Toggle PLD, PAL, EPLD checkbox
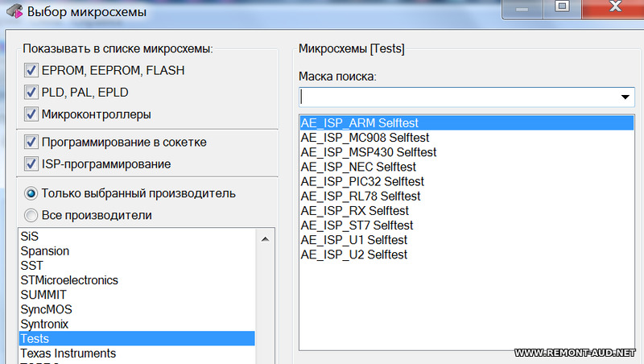The height and width of the screenshot is (364, 644). (31, 92)
